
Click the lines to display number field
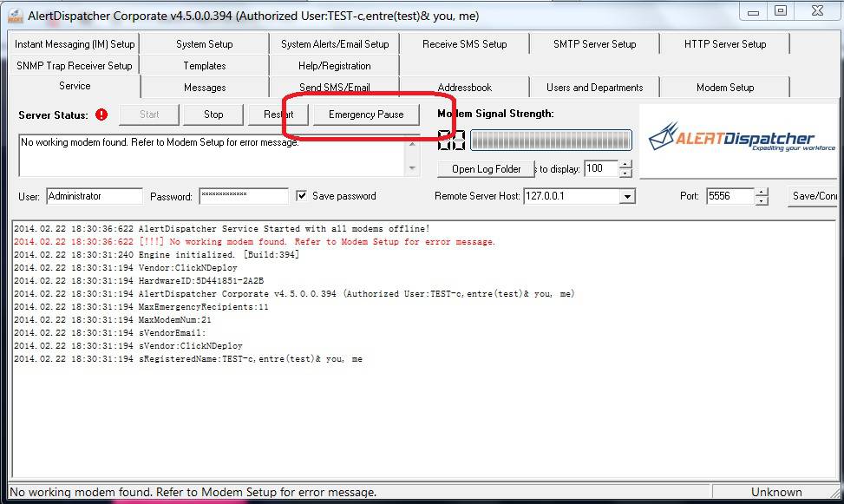[x=602, y=168]
